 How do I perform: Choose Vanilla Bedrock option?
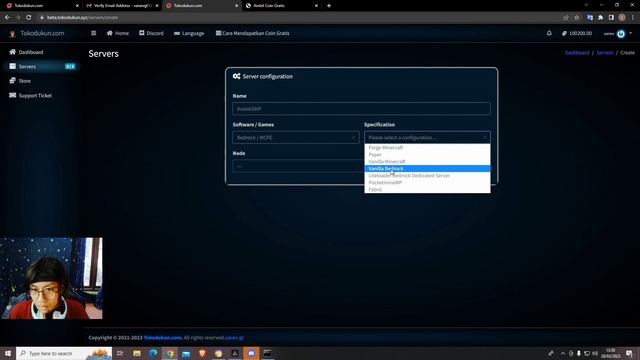tap(427, 169)
